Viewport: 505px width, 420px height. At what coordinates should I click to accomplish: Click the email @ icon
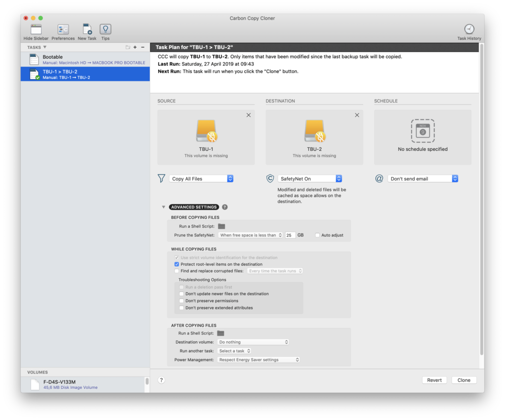point(379,178)
